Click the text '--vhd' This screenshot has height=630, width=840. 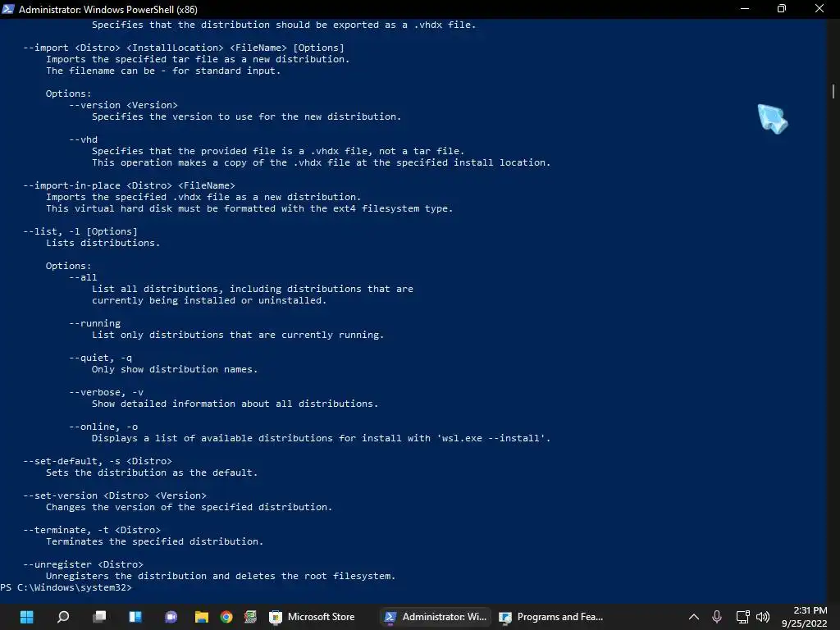click(83, 139)
